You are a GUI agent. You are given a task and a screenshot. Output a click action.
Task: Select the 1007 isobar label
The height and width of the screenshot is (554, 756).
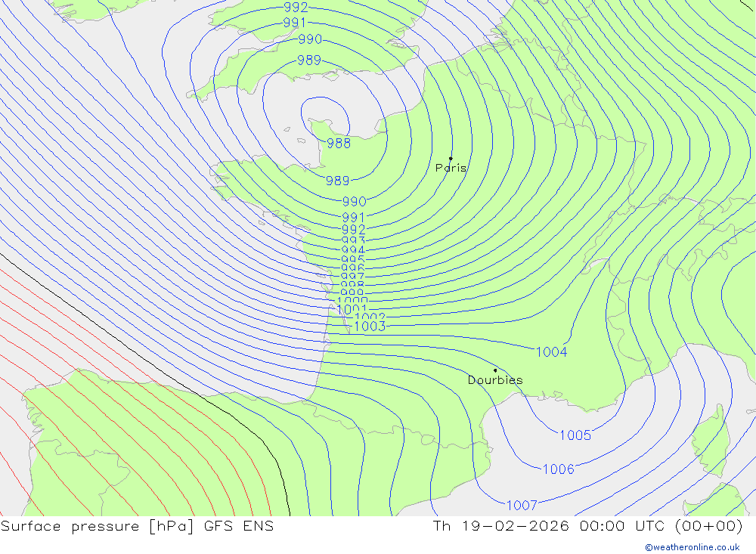[x=522, y=506]
